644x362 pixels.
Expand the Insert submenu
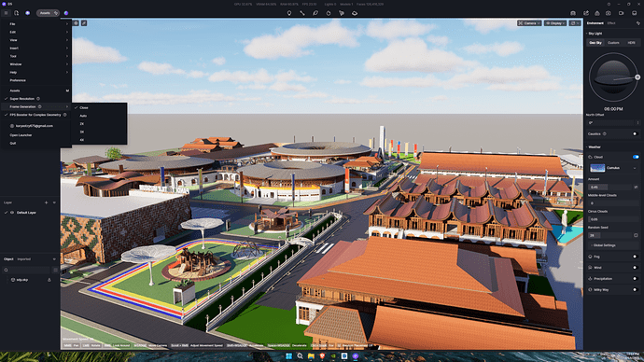[x=36, y=49]
